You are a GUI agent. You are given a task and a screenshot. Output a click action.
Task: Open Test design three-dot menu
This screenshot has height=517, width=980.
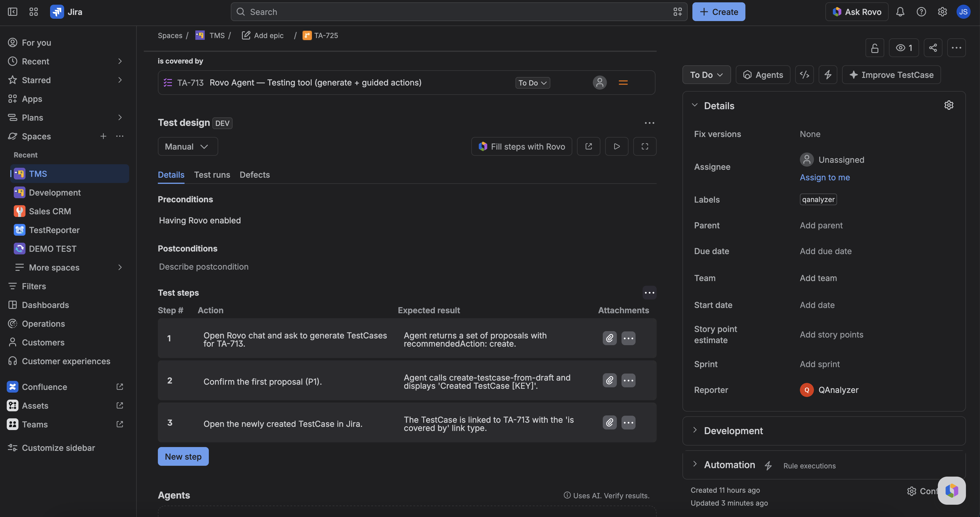coord(649,123)
